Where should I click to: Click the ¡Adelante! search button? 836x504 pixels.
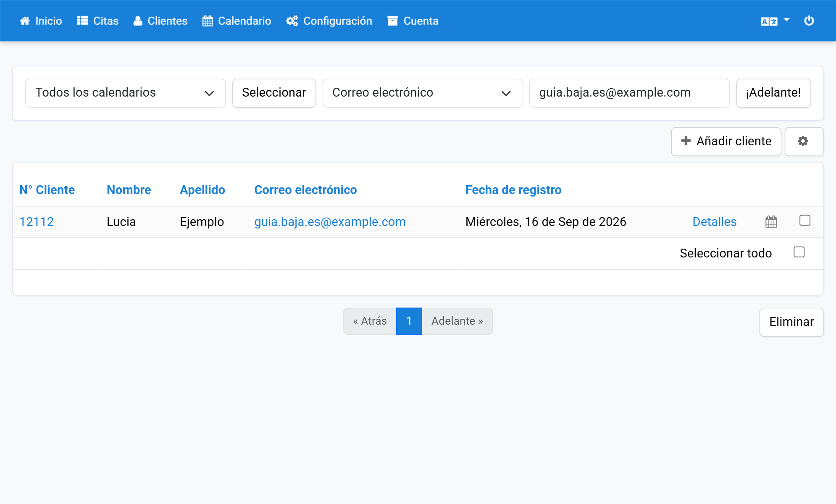[x=773, y=93]
